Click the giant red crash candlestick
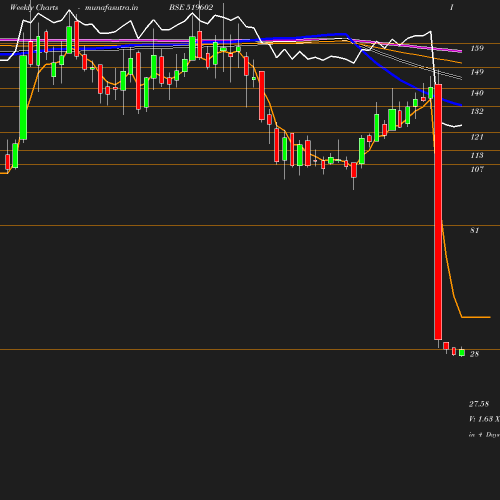The width and height of the screenshot is (500, 500). 438,212
